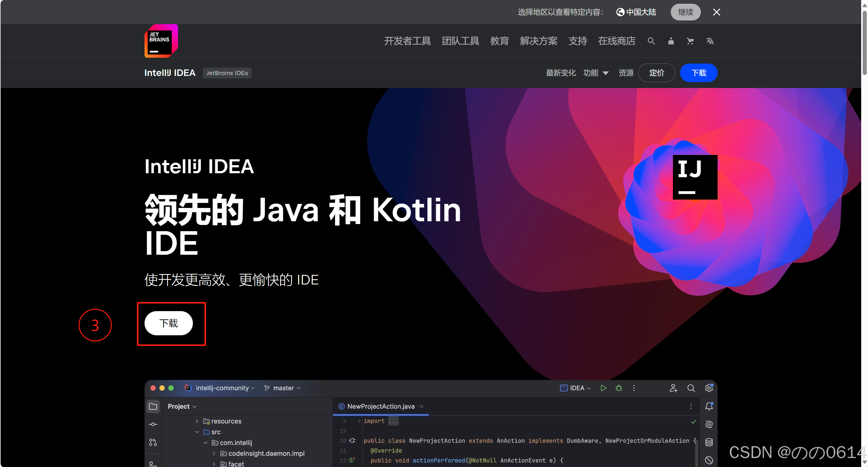Click the search icon in IDE preview toolbar
868x467 pixels.
pos(691,388)
